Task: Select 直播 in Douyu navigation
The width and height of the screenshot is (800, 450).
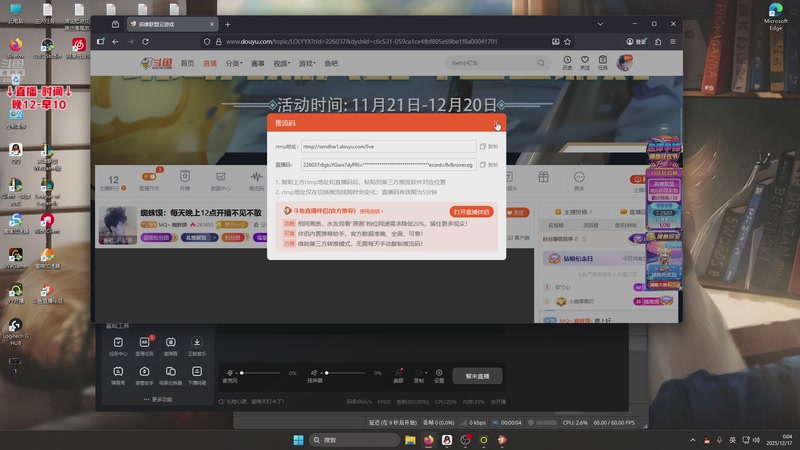Action: 210,63
